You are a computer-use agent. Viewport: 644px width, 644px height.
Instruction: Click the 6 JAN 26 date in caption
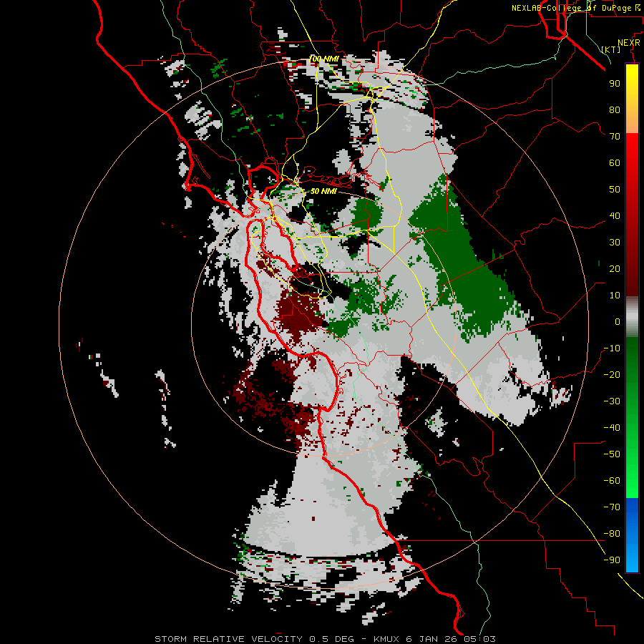click(432, 639)
